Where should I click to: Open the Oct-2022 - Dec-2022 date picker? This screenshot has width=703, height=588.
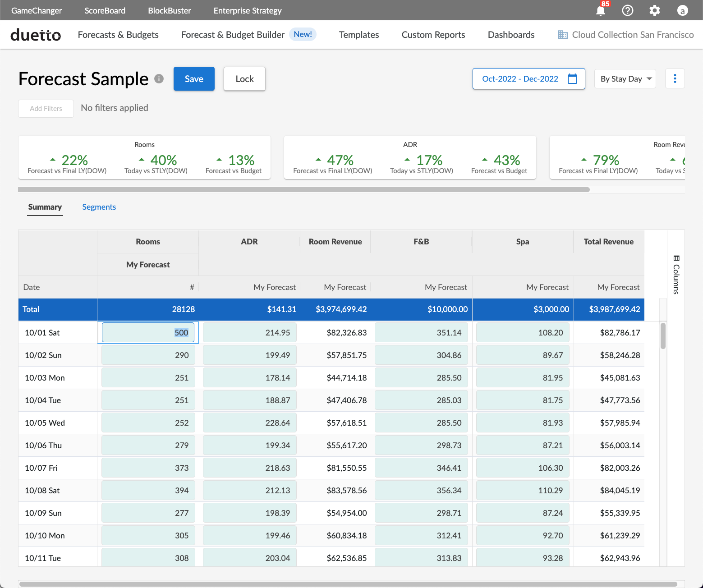tap(520, 79)
